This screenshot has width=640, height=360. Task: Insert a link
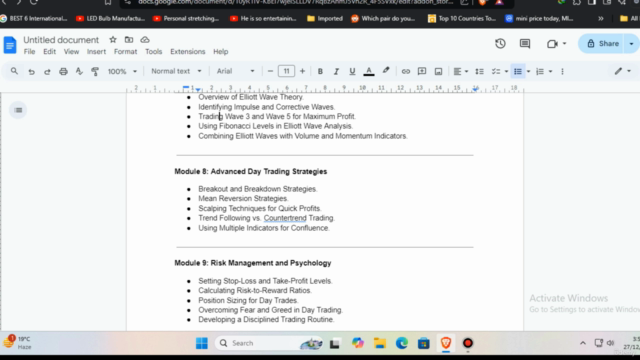click(x=405, y=71)
